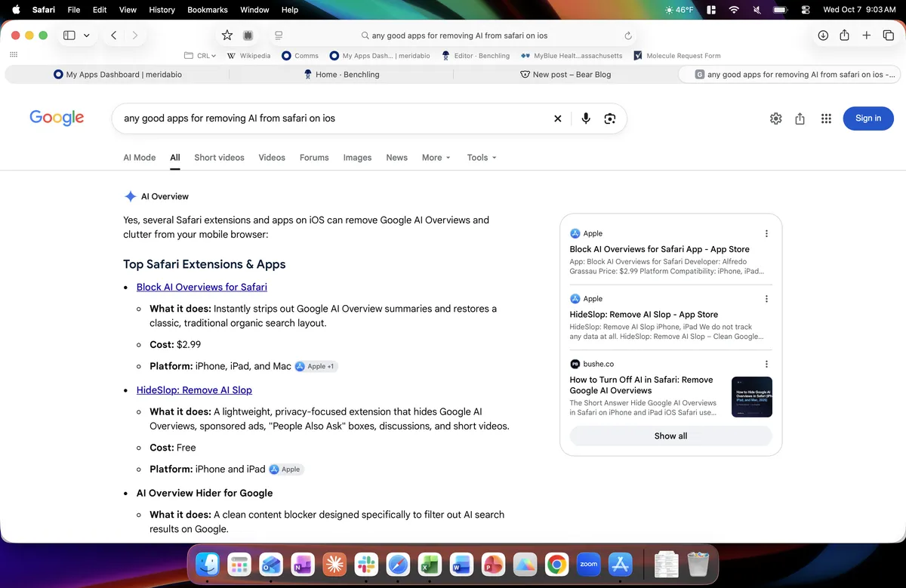Open HideSlop: Remove AI Slop link
The width and height of the screenshot is (906, 588).
(x=194, y=390)
